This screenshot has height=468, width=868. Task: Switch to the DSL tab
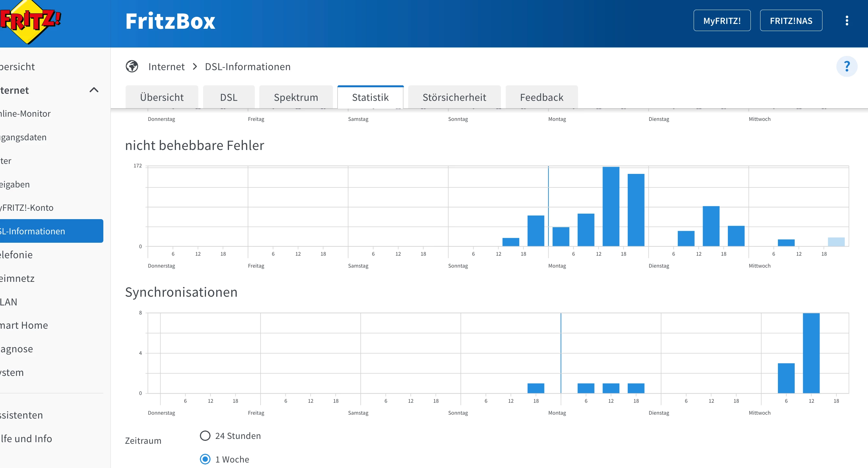[x=228, y=97]
